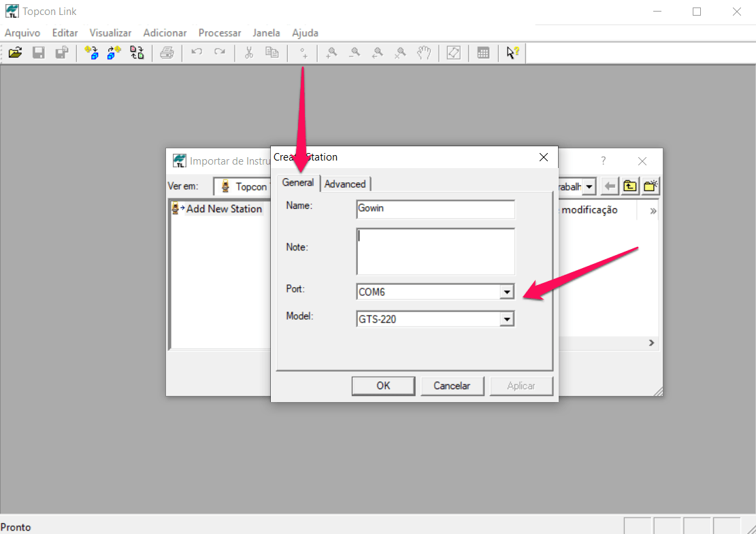Click the Tabular view grid icon
This screenshot has height=534, width=756.
(x=483, y=52)
